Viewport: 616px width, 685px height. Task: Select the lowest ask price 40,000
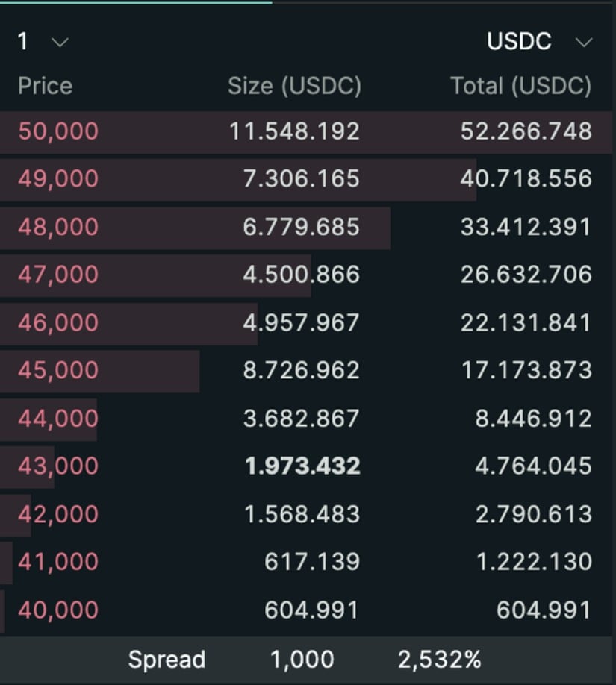pos(58,610)
